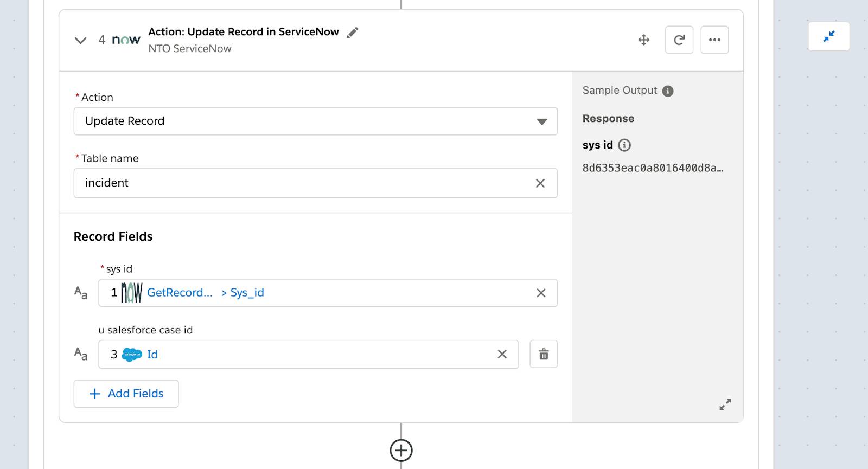Image resolution: width=868 pixels, height=469 pixels.
Task: Click the Salesforce Id pill in case id field
Action: 134,355
